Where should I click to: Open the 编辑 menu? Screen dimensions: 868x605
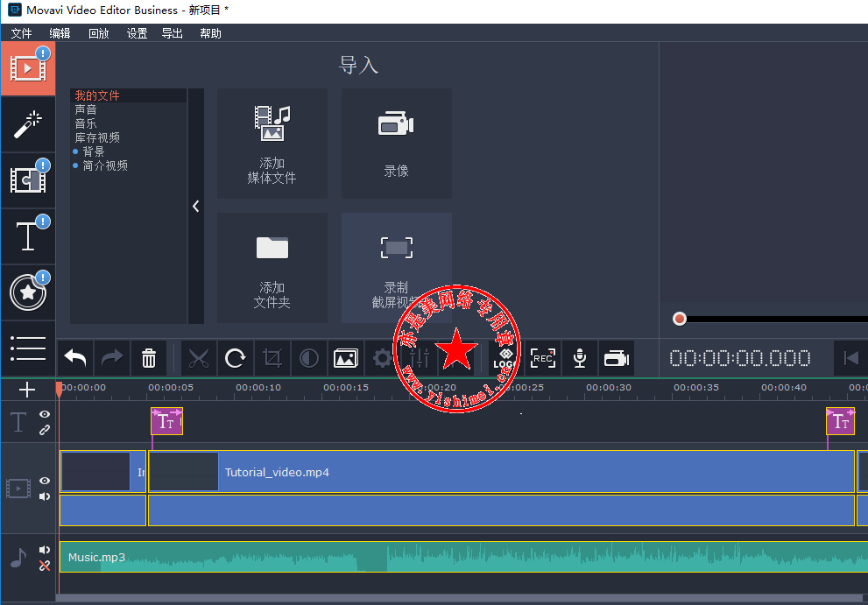click(60, 33)
